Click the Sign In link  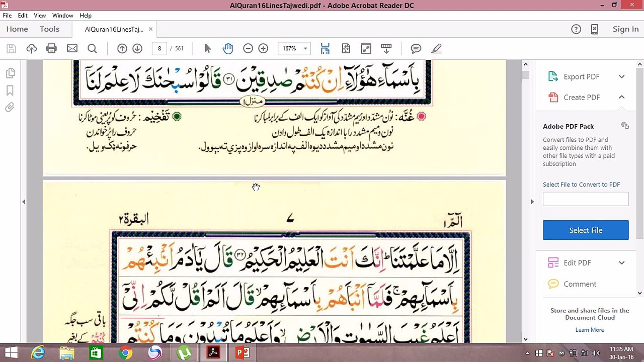tap(625, 29)
